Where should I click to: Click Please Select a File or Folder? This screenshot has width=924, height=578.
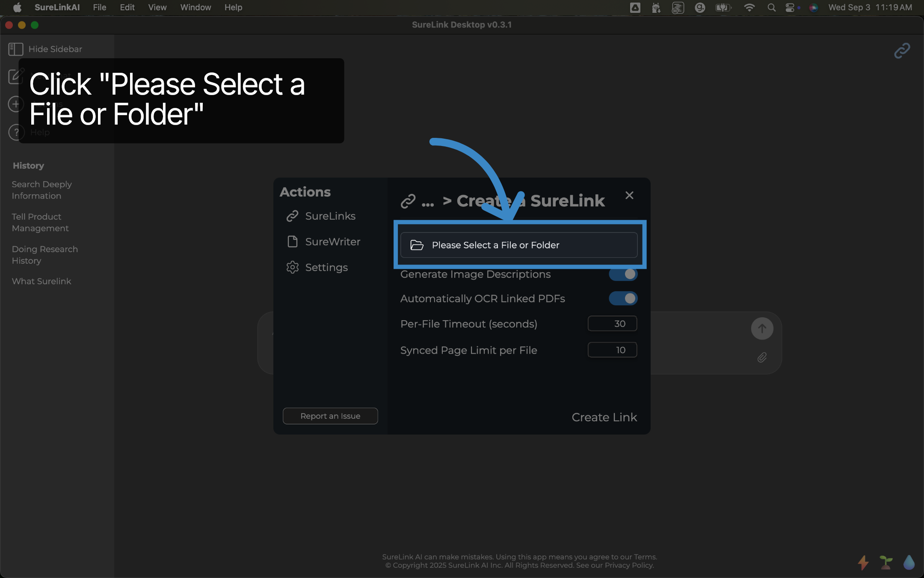[x=519, y=245]
